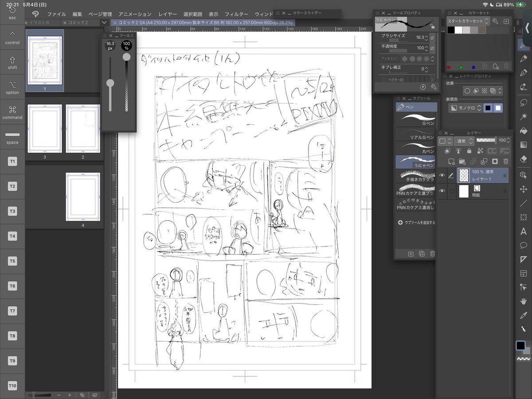
Task: Add color to color set
Action: 496,66
